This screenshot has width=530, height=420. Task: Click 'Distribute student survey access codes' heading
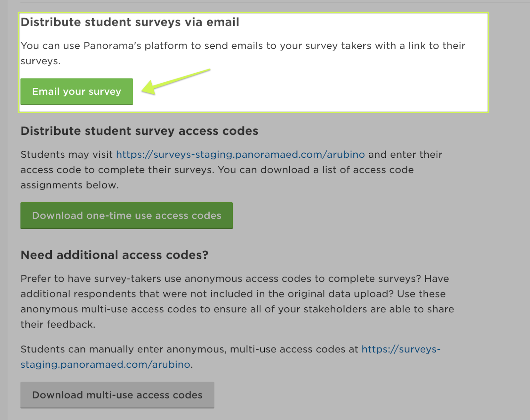(x=139, y=131)
